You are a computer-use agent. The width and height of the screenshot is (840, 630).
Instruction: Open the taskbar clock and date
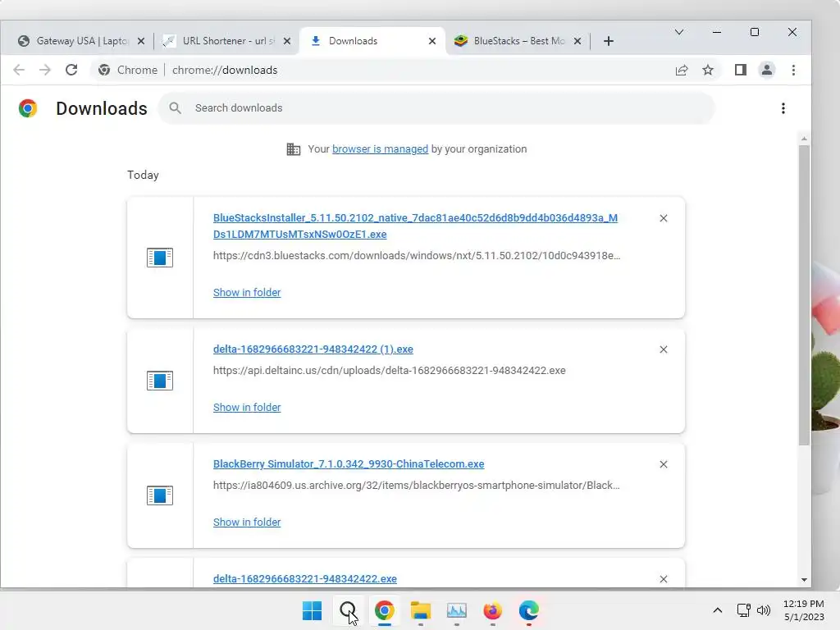(x=804, y=610)
